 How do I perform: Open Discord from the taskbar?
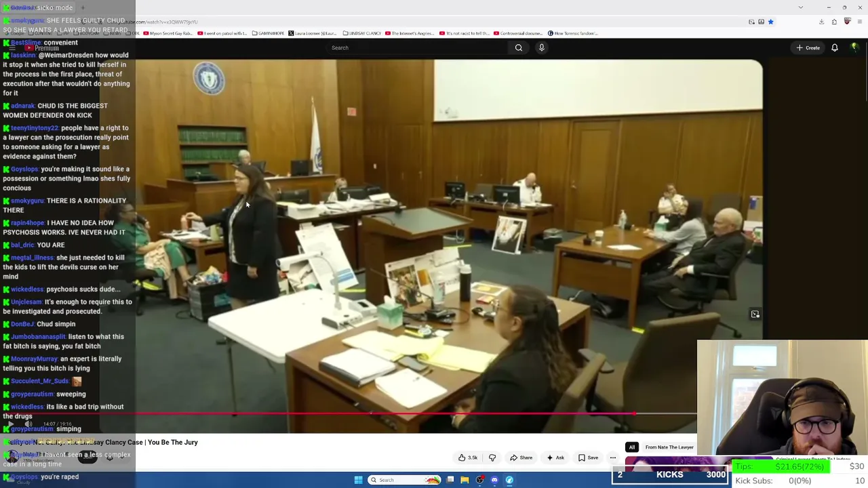tap(494, 480)
